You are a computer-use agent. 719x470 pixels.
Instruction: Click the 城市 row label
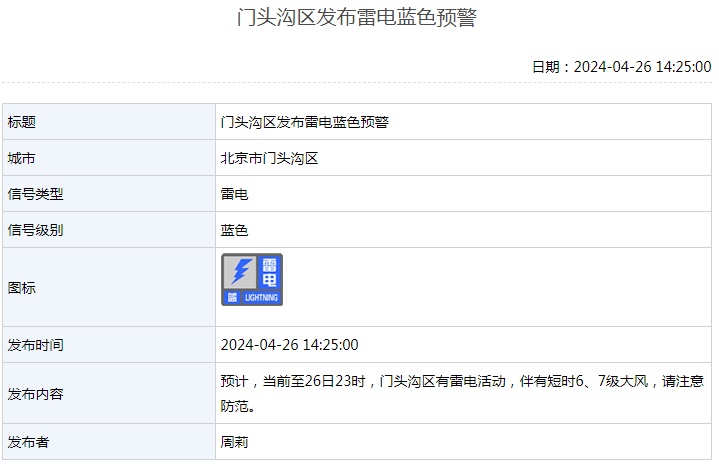[22, 158]
